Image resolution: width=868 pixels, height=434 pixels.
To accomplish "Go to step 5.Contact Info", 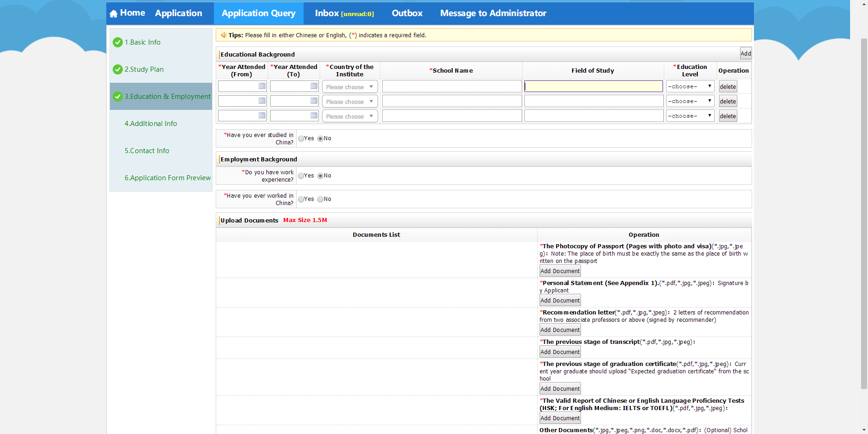I will tap(147, 151).
